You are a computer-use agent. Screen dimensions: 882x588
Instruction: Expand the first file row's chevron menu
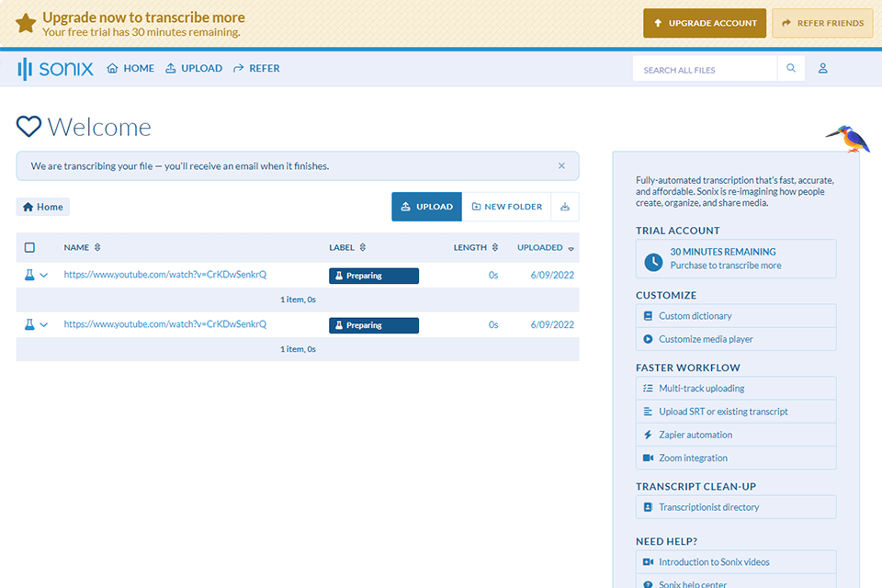click(44, 276)
